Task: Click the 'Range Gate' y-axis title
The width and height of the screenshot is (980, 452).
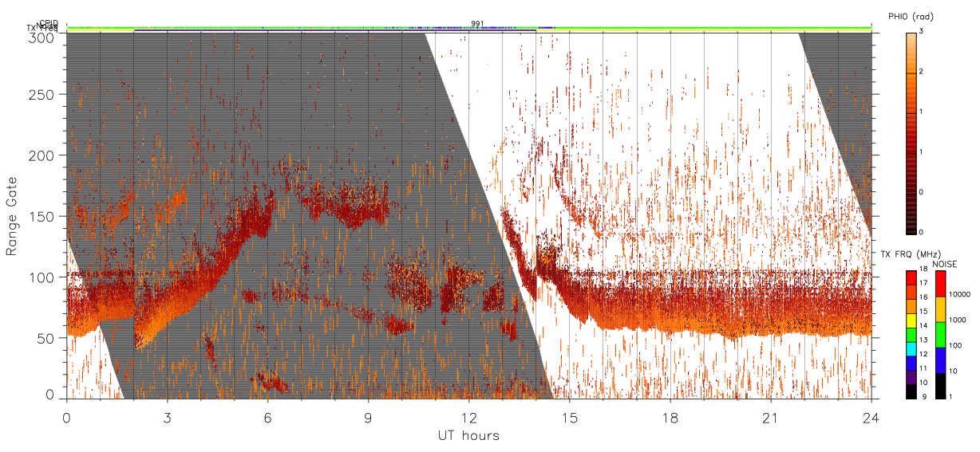Action: [12, 216]
